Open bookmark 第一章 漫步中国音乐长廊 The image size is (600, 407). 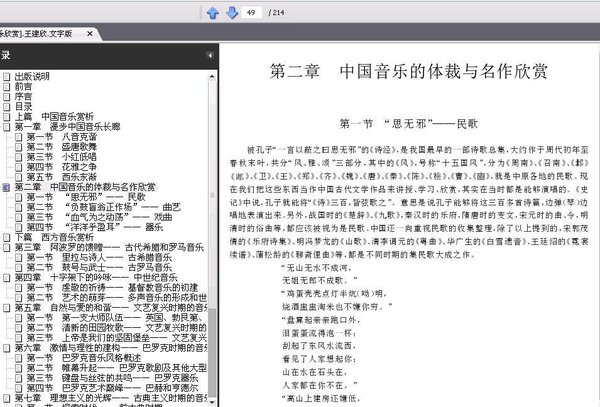tap(67, 127)
